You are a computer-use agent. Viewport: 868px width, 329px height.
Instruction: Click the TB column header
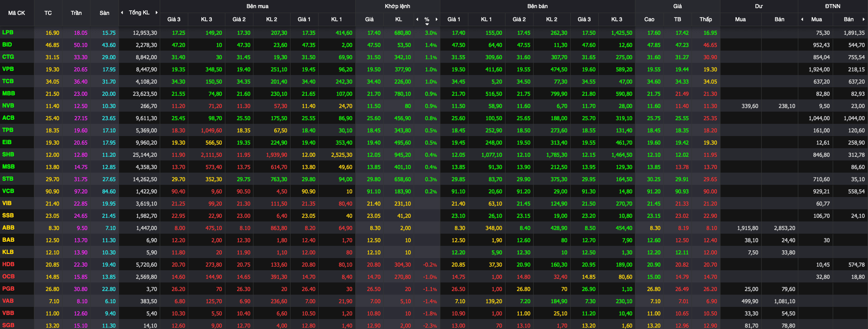[x=677, y=19]
